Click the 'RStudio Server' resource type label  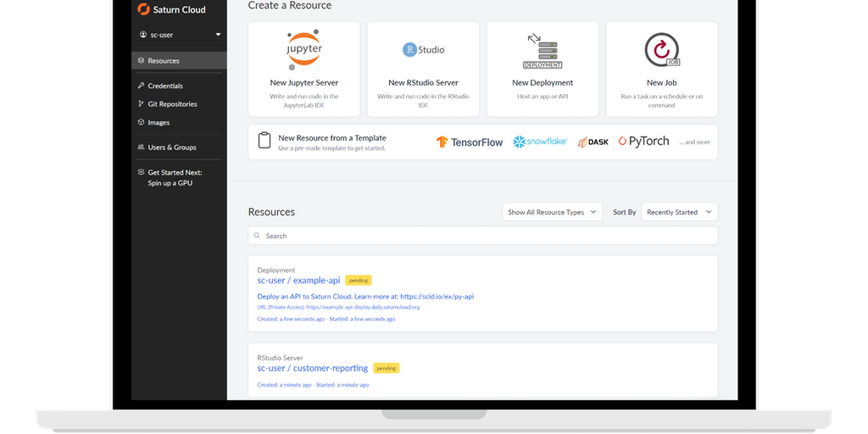pyautogui.click(x=280, y=359)
